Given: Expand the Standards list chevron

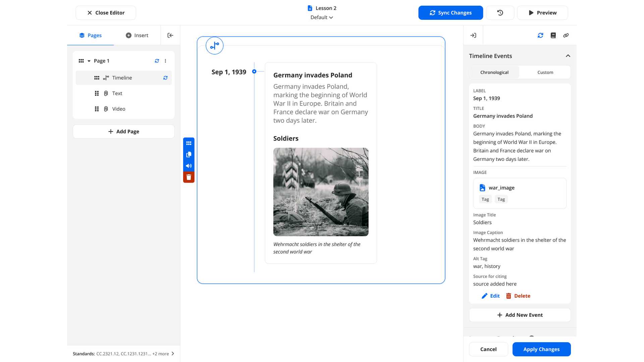Looking at the screenshot, I should coord(173,354).
